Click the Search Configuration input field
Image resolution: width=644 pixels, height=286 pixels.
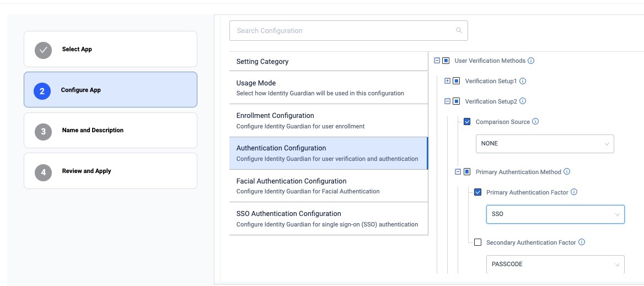[x=342, y=31]
